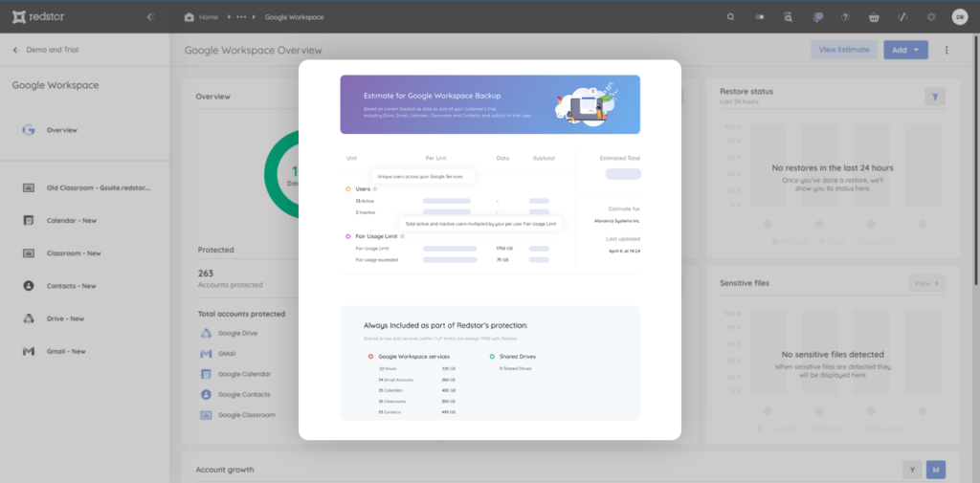980x483 pixels.
Task: Click the '34 Gmail Accounts' entry
Action: point(396,380)
